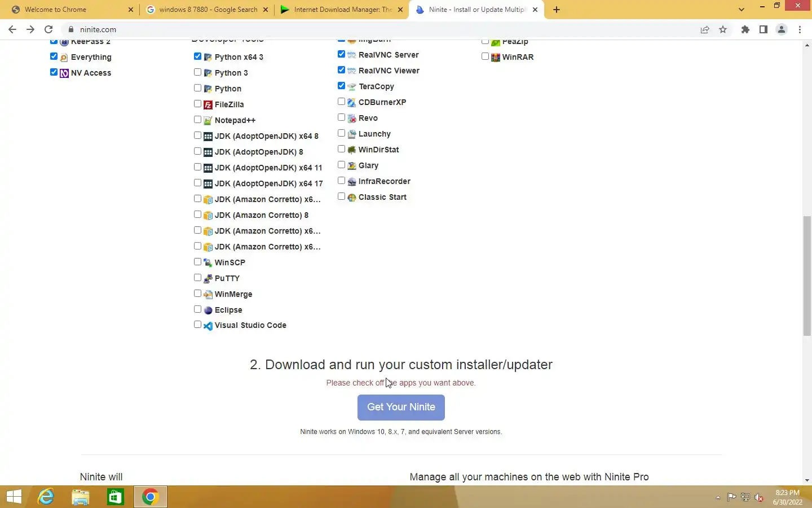The width and height of the screenshot is (812, 508).
Task: Open the Windows Start button
Action: (14, 497)
